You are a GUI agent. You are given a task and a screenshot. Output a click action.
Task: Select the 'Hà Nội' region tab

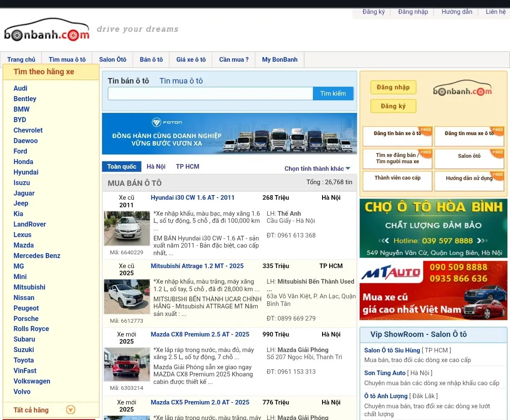pos(156,167)
